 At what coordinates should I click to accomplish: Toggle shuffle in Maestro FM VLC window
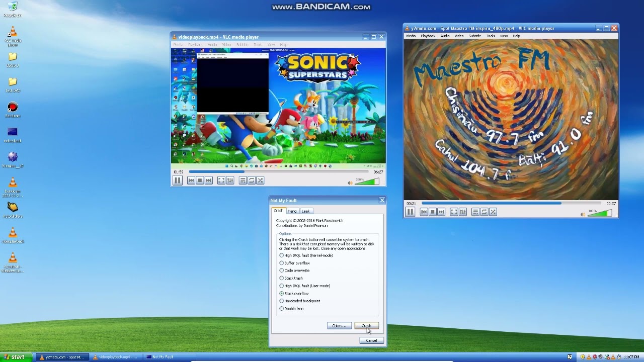(493, 212)
